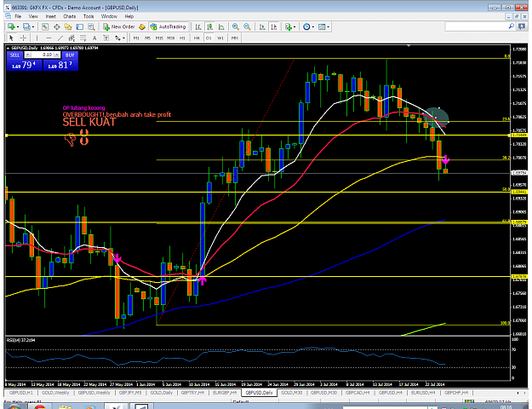The image size is (532, 409).
Task: Open the Tools menu
Action: click(89, 16)
